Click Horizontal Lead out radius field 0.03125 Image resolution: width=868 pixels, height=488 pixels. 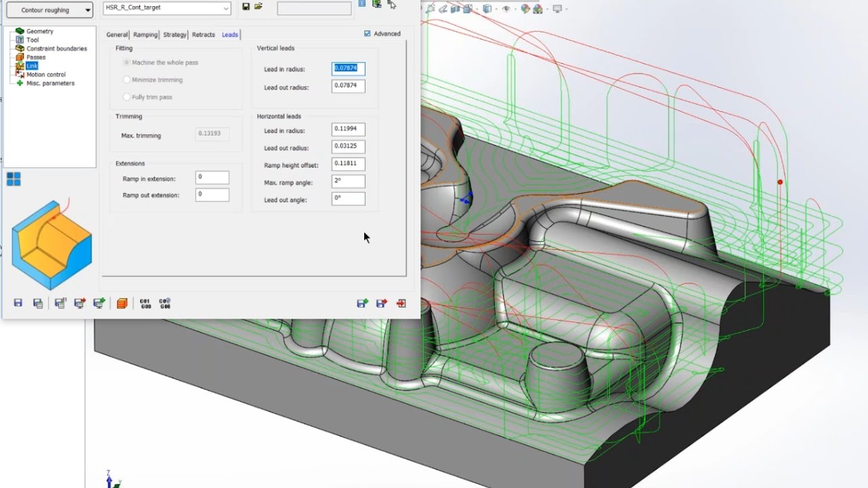[349, 146]
